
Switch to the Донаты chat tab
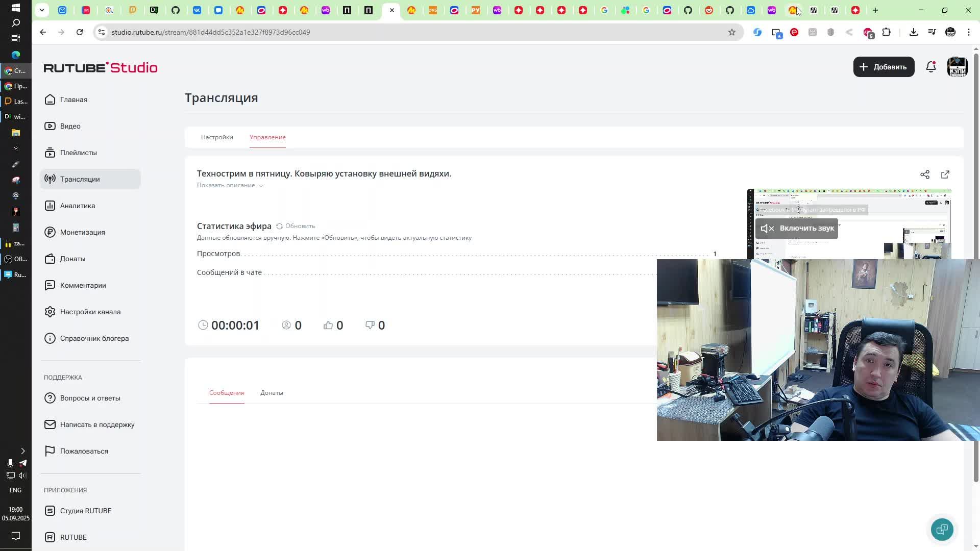[272, 393]
